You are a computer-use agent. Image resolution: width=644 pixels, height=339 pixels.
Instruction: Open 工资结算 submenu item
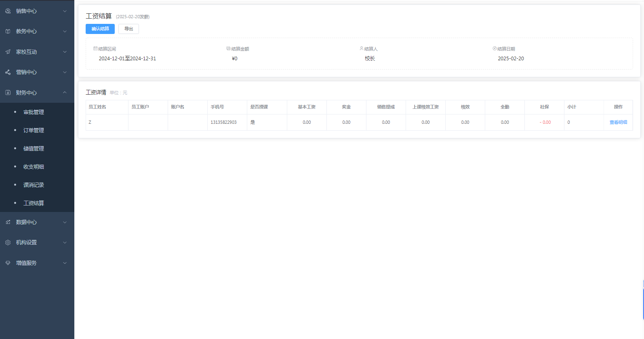(37, 203)
